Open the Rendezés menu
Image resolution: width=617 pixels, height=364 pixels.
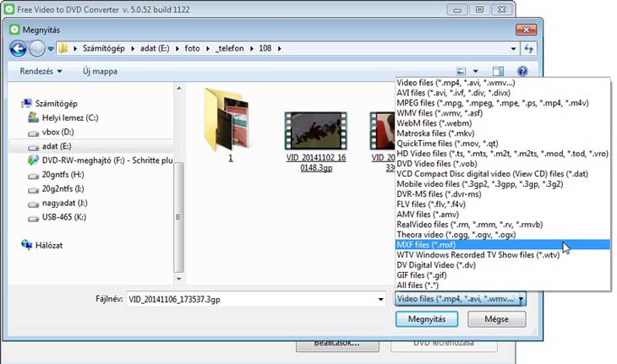pyautogui.click(x=41, y=71)
